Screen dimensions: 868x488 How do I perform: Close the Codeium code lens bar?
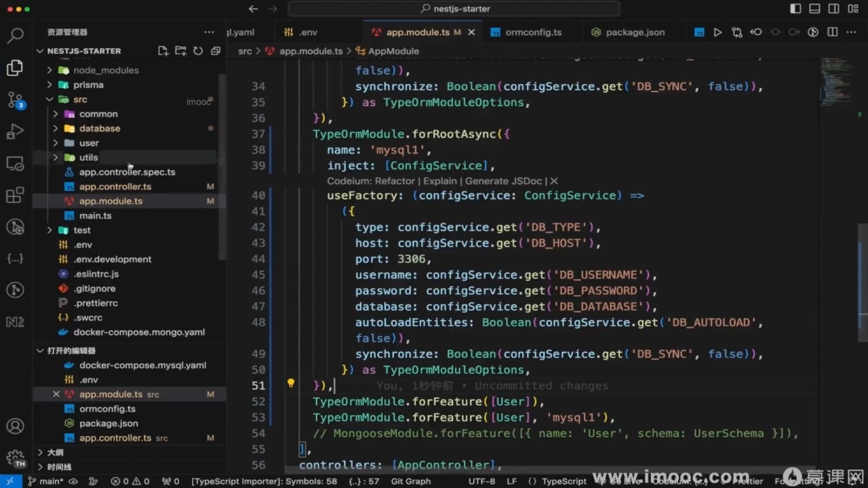click(x=553, y=181)
